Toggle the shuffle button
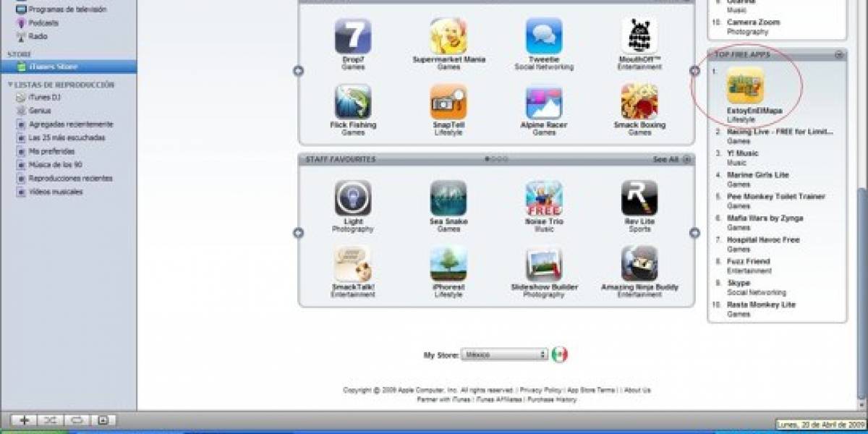This screenshot has width=868, height=434. pyautogui.click(x=50, y=420)
